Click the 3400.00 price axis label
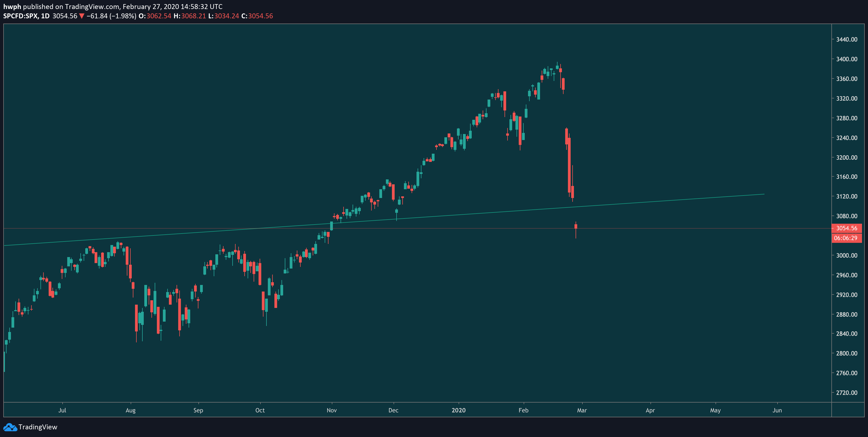This screenshot has height=437, width=868. [x=847, y=59]
